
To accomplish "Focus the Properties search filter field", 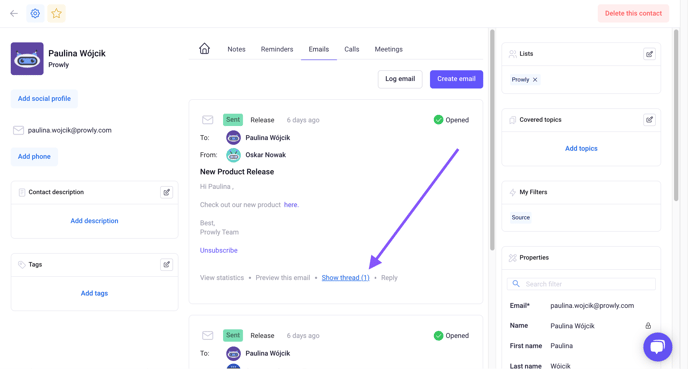I will 581,284.
